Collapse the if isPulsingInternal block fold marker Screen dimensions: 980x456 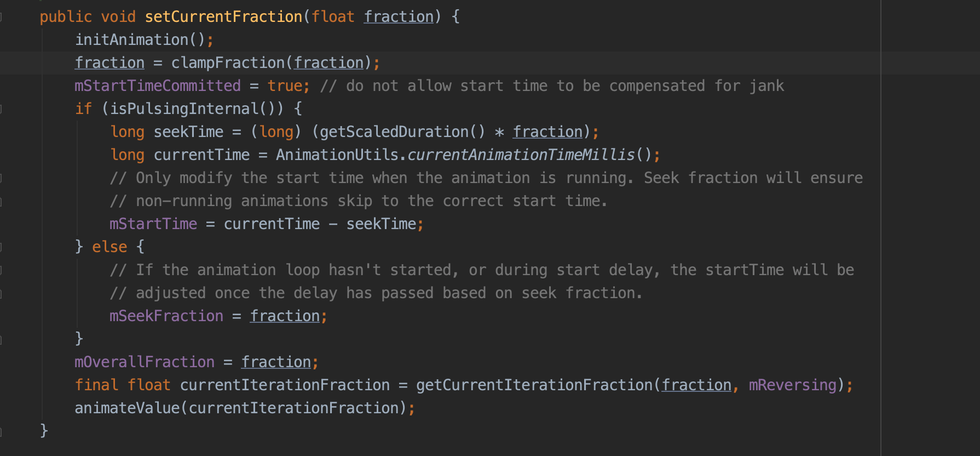point(1,109)
